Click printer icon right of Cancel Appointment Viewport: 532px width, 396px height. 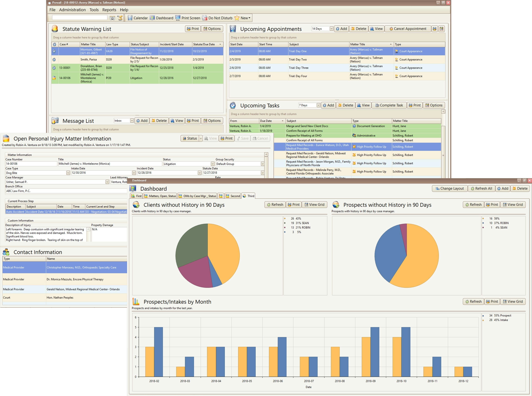click(x=434, y=29)
